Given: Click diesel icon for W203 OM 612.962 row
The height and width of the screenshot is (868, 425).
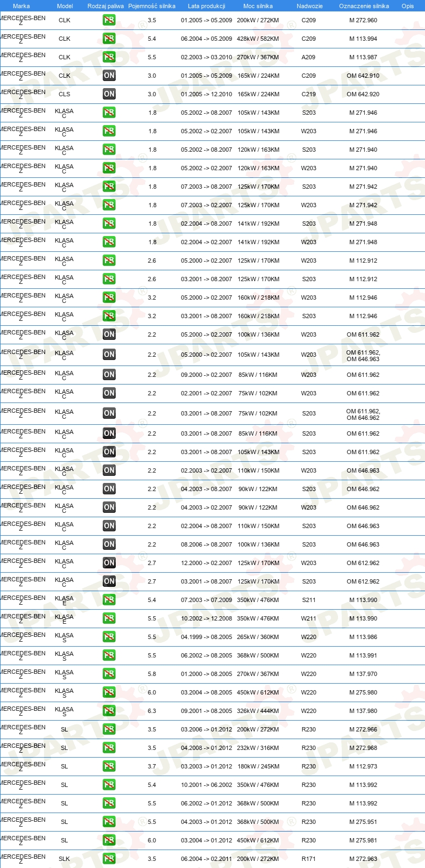Looking at the screenshot, I should pos(109,563).
